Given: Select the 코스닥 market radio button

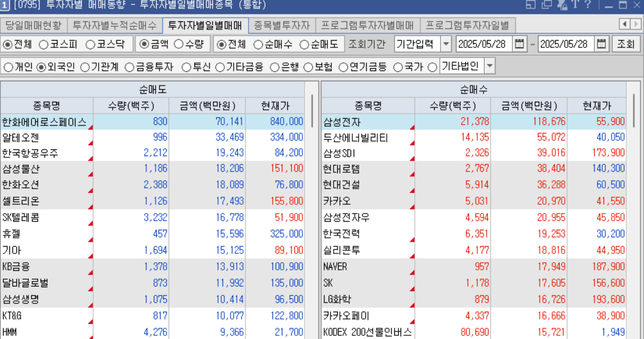Looking at the screenshot, I should pos(91,45).
